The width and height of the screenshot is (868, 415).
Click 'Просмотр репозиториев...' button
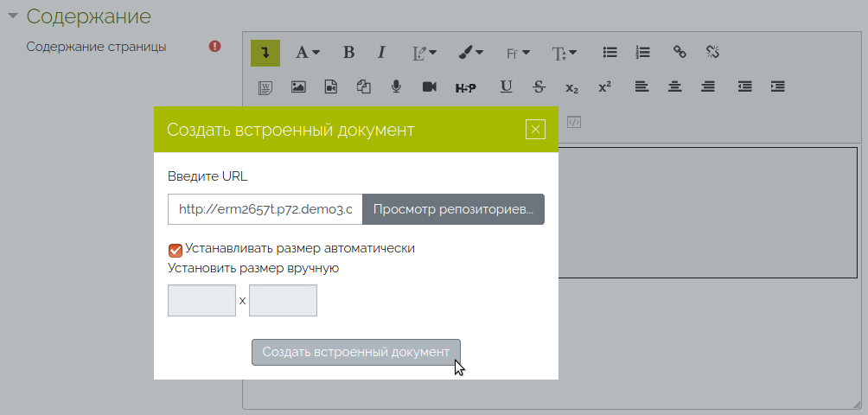tap(453, 209)
